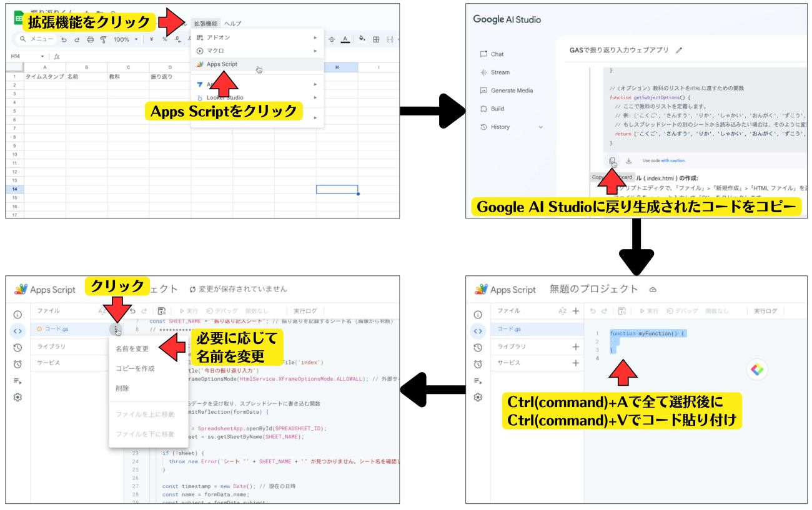Open the Project Settings gear in 無題のプロジェクト window
Image resolution: width=812 pixels, height=510 pixels.
478,397
